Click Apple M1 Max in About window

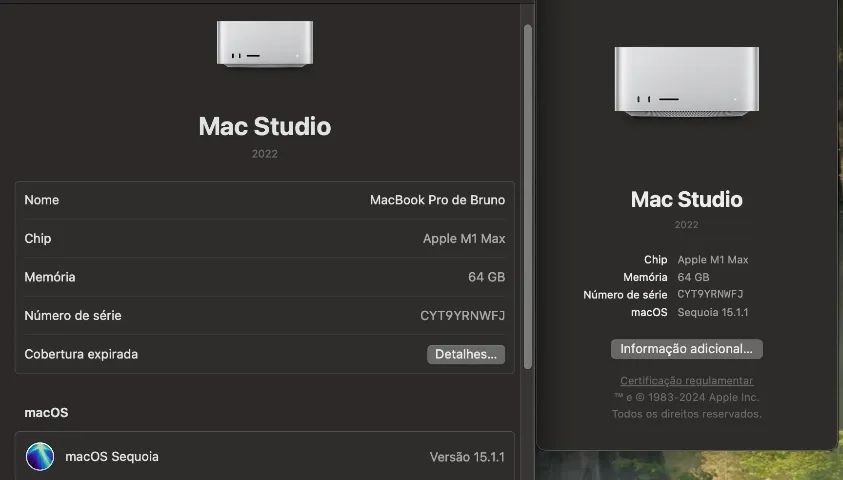[x=713, y=260]
